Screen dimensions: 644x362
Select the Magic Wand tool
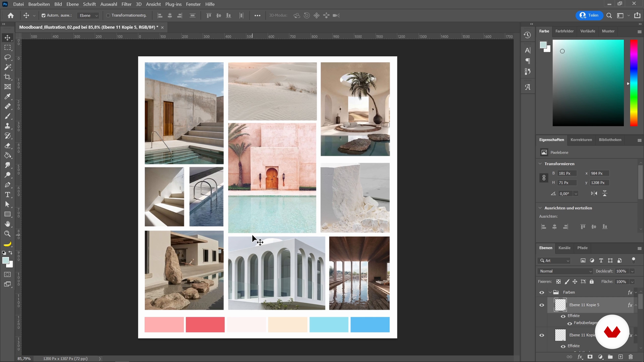click(8, 67)
